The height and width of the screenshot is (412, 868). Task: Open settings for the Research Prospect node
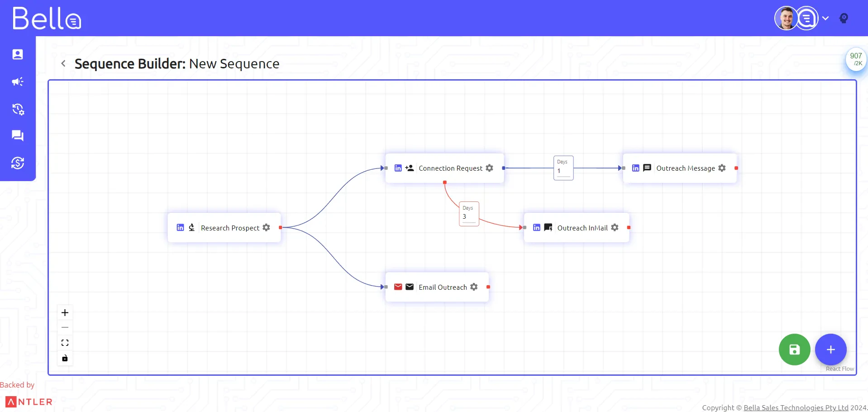coord(266,228)
